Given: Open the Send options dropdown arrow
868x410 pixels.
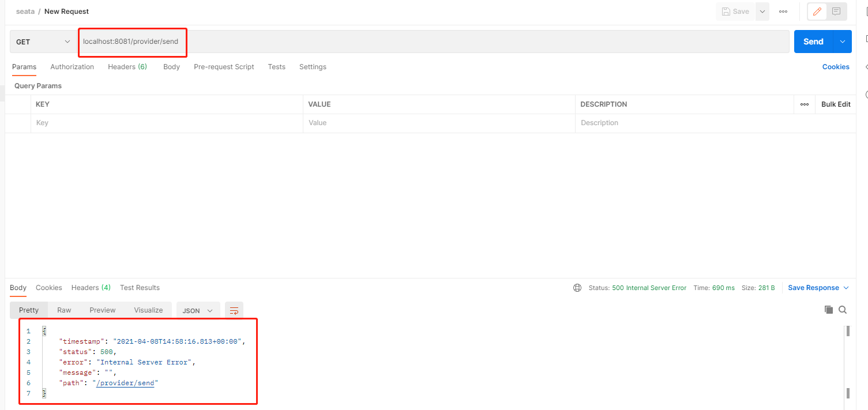Looking at the screenshot, I should tap(843, 42).
